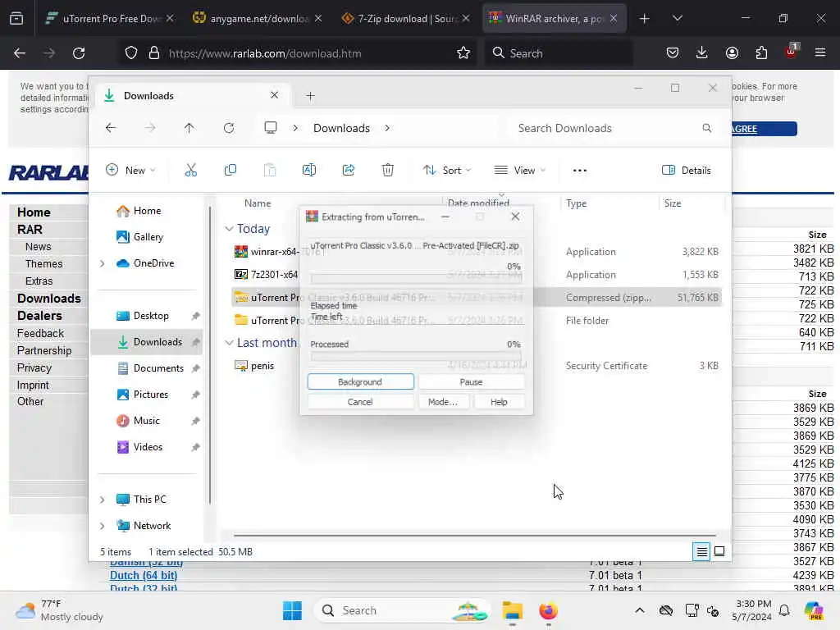Screen dimensions: 840x630
Task: Open the Firefox hamburger application menu
Action: click(820, 52)
